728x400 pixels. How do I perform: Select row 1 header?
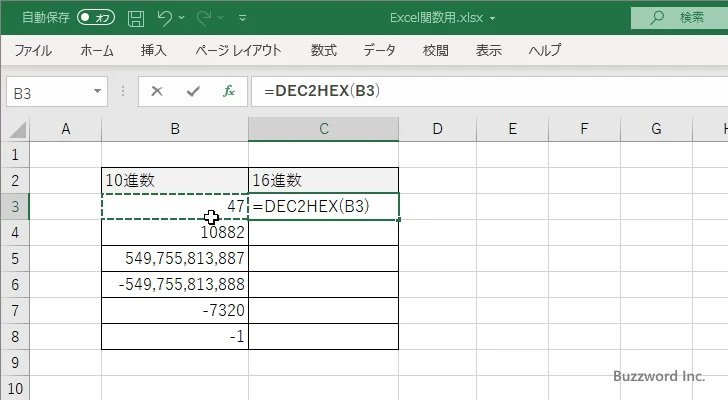coord(15,155)
